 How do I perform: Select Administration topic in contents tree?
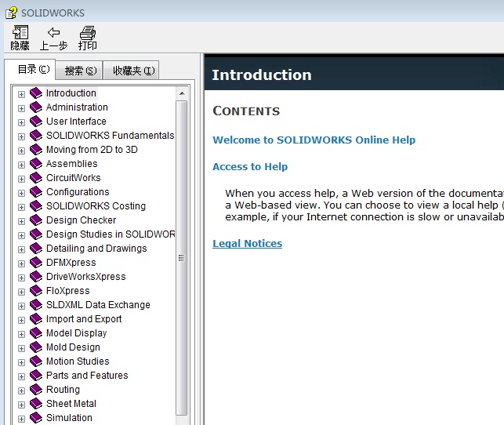pyautogui.click(x=77, y=107)
